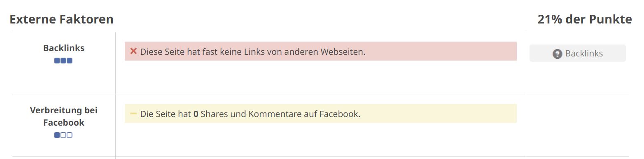This screenshot has height=159, width=644.
Task: Select the first filled square under Backlinks label
Action: coord(57,61)
